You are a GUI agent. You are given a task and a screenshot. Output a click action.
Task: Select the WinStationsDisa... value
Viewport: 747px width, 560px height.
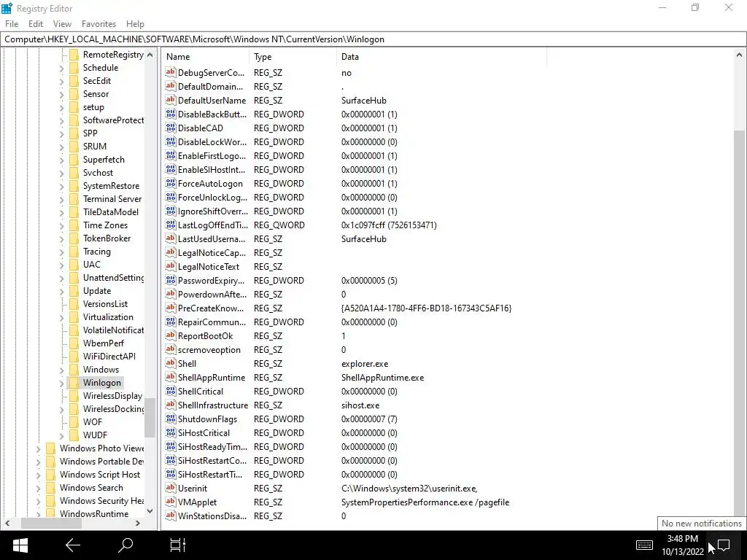[212, 516]
